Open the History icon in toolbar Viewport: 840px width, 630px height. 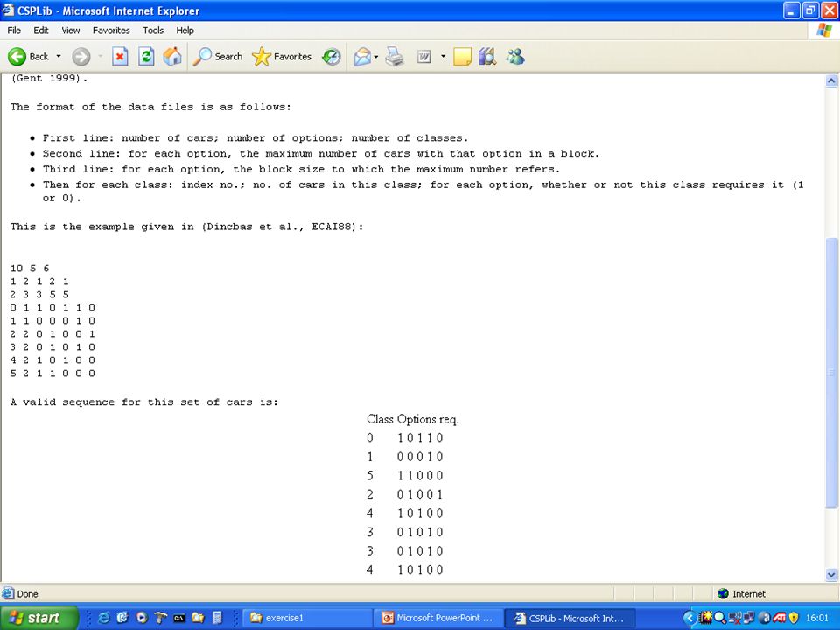(332, 56)
